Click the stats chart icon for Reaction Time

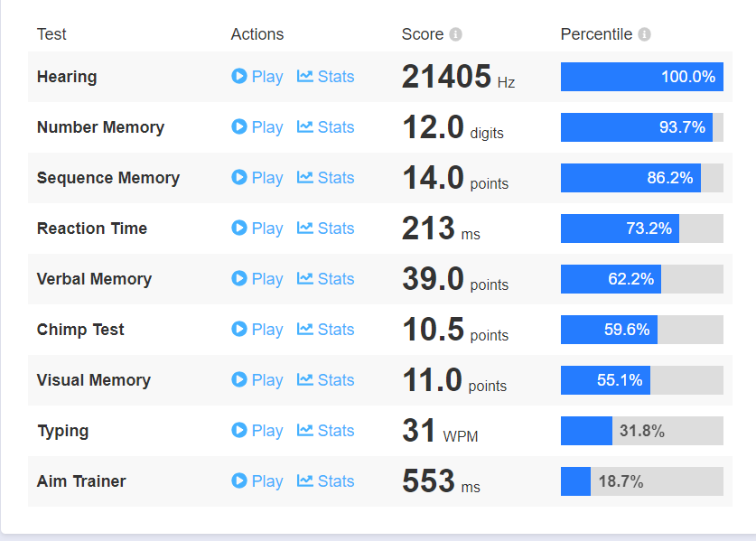click(x=305, y=229)
